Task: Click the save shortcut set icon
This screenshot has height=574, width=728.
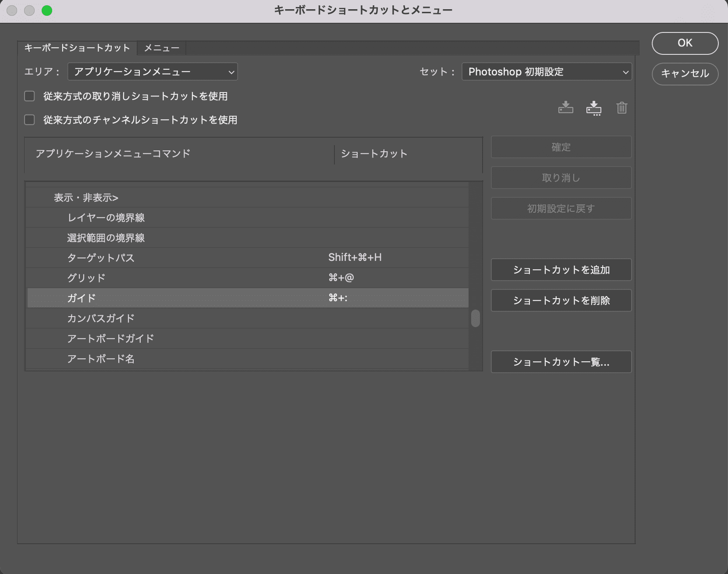Action: pyautogui.click(x=565, y=107)
